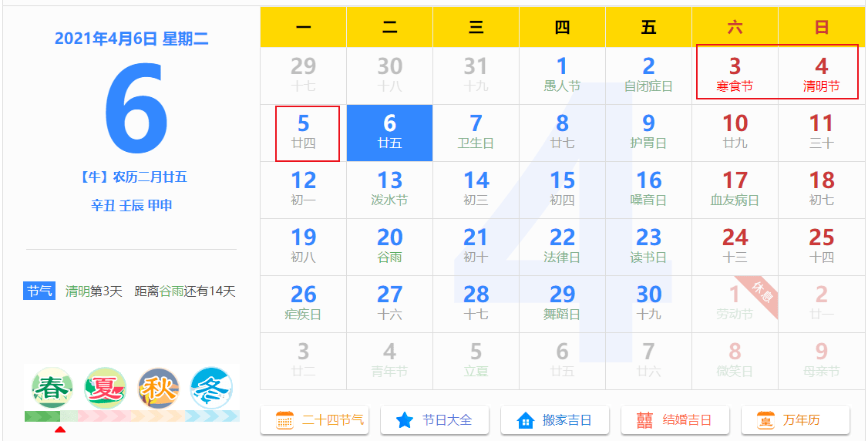Select April 13 泼水节 date cell
Screen dimensions: 868x441
coord(389,190)
